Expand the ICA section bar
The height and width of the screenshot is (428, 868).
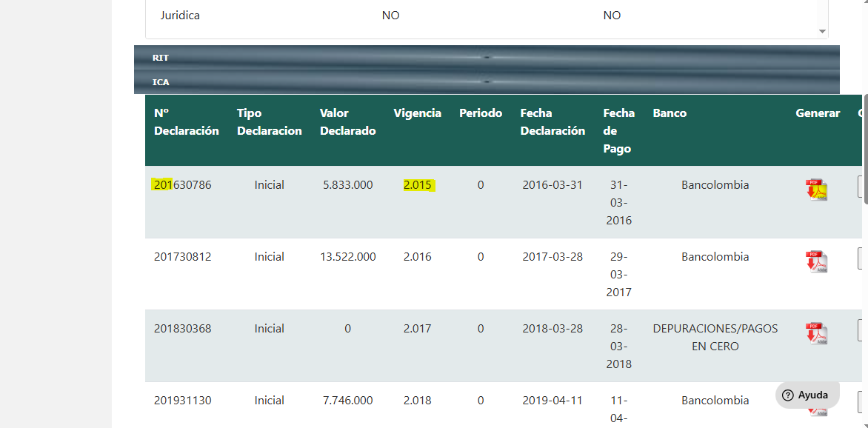(x=487, y=82)
